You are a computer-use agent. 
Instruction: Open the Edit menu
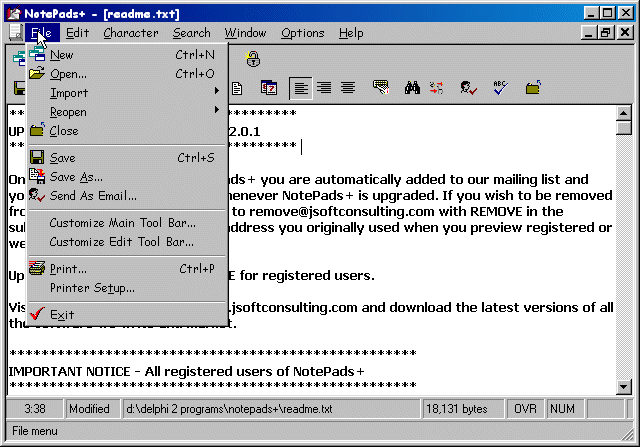(x=77, y=33)
